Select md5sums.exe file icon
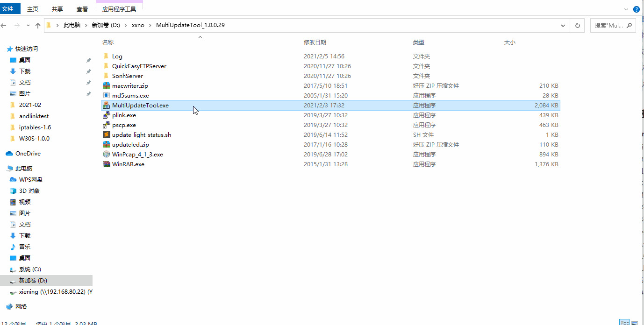 pos(107,96)
